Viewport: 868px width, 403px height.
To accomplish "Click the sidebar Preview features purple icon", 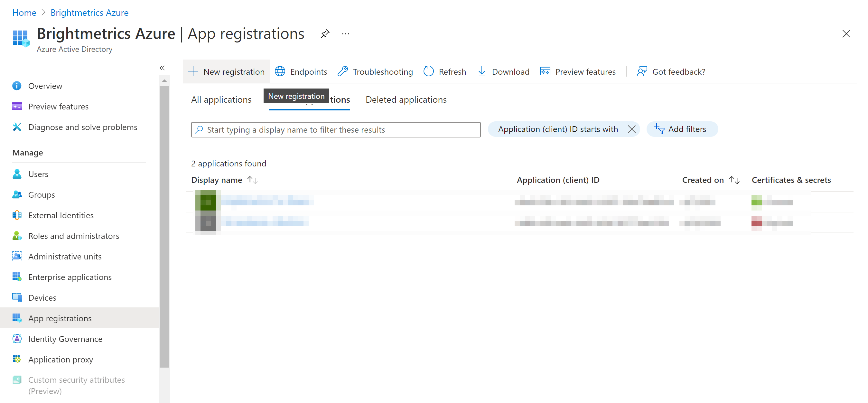I will pos(17,107).
